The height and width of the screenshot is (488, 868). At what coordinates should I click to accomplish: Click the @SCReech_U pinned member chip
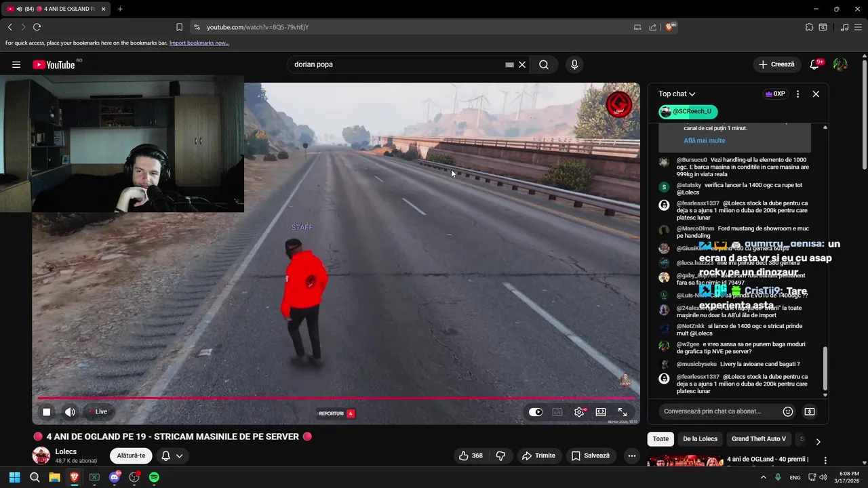(687, 112)
